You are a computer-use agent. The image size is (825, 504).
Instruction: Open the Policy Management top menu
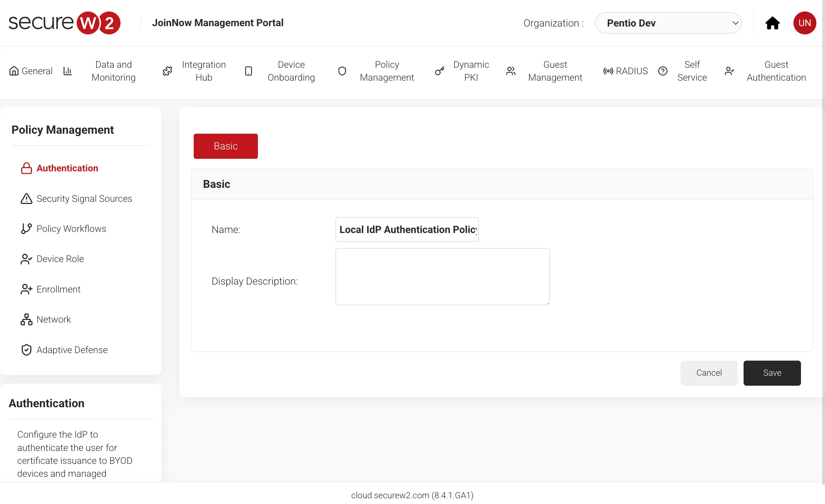point(387,71)
